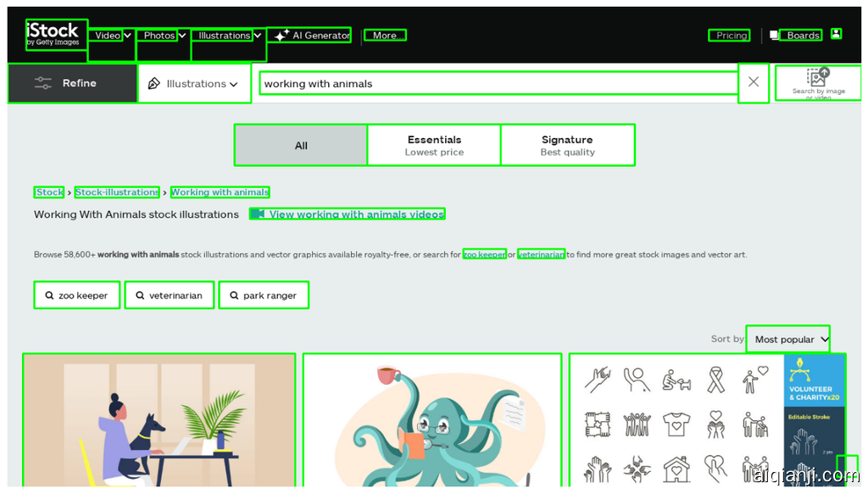Search the zoo keeper suggestion chip
This screenshot has width=868, height=494.
[76, 296]
